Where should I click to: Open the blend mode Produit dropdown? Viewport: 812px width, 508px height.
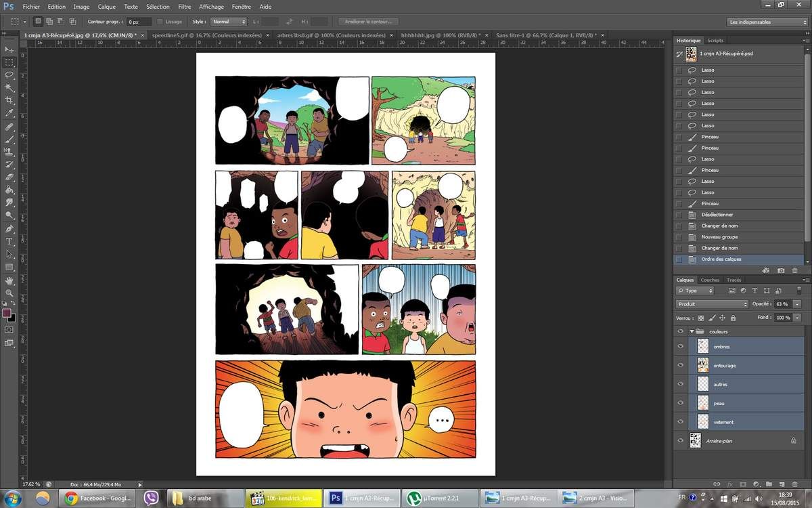[709, 304]
